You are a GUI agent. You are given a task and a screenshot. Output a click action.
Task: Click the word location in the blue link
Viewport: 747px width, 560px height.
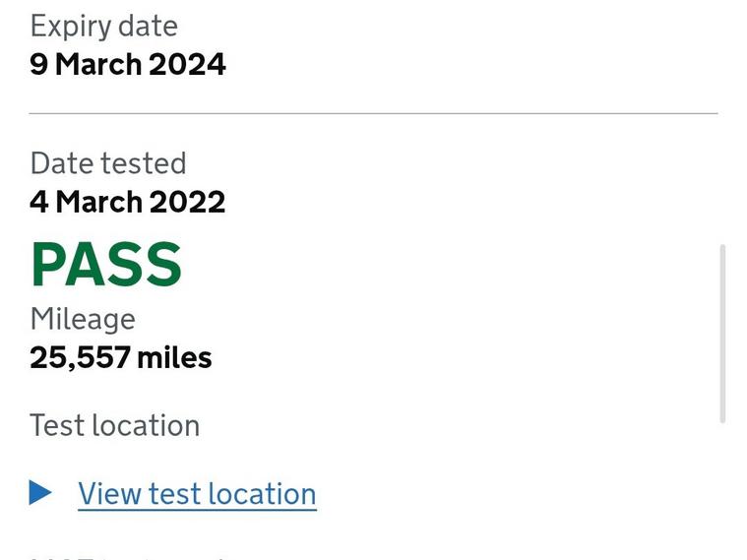(x=264, y=493)
